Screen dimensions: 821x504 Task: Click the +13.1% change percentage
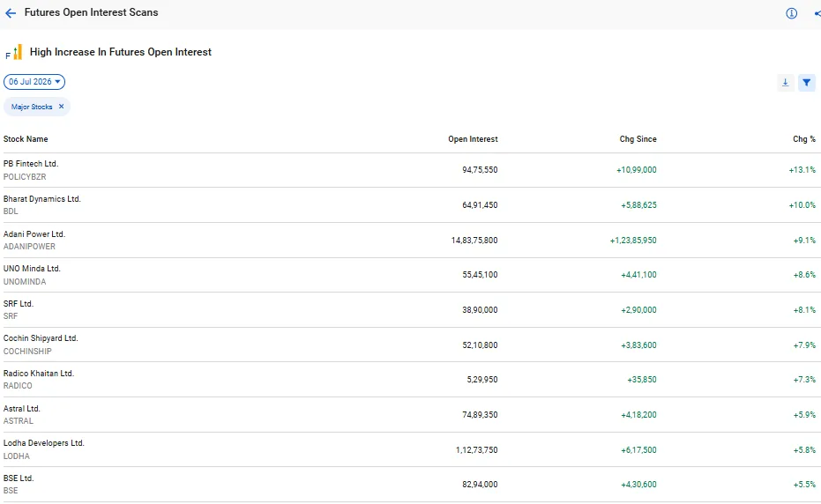coord(802,170)
